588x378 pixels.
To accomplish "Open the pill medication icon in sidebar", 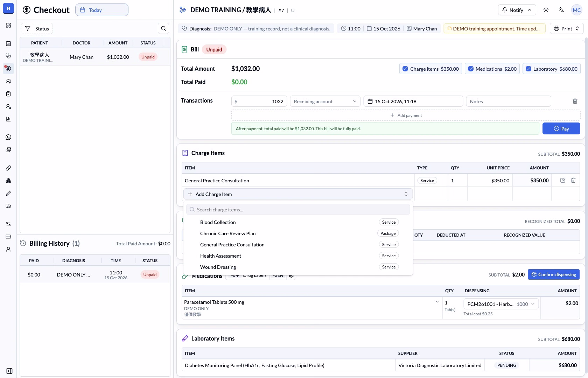I will [8, 168].
